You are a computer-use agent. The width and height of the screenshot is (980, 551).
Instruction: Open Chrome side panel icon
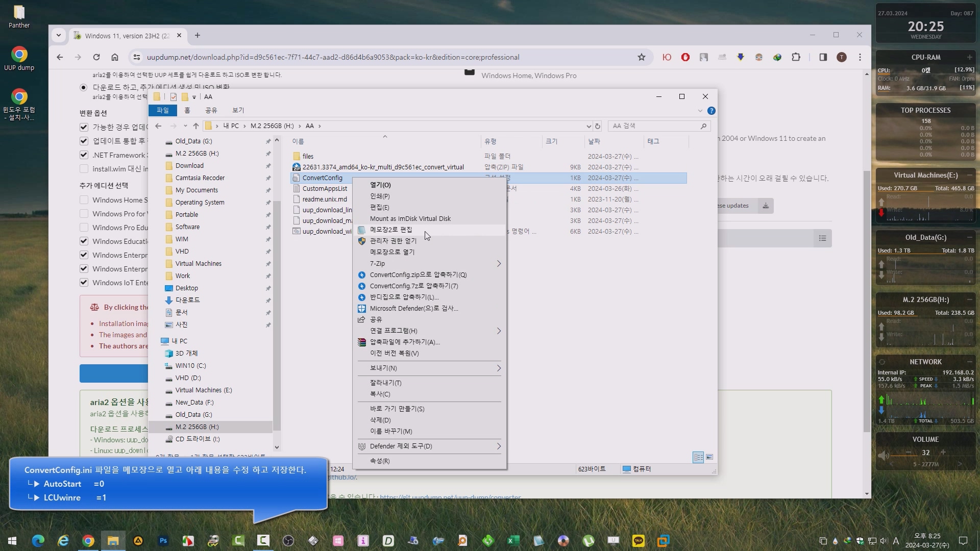(823, 57)
